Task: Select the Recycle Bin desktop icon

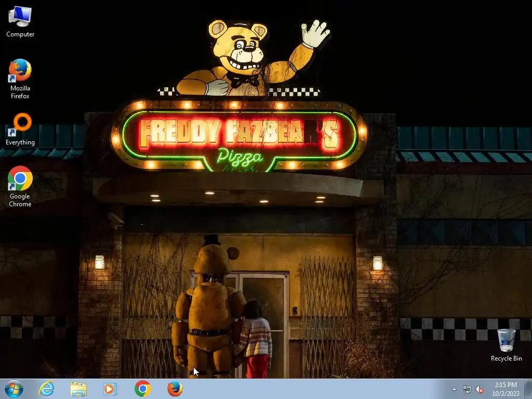Action: point(506,345)
